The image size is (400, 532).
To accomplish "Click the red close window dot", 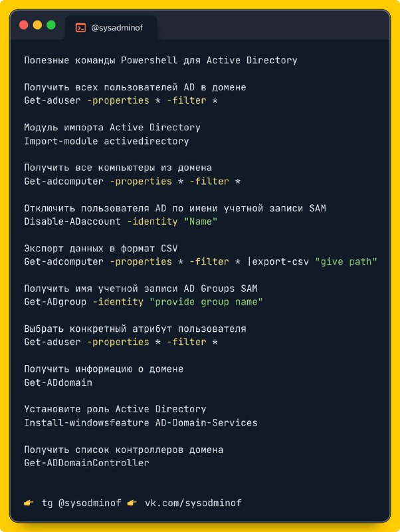I will click(x=24, y=25).
